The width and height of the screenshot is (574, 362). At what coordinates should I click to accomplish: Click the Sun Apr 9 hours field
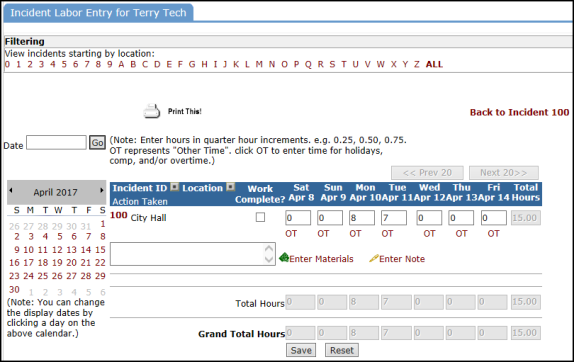(x=330, y=218)
